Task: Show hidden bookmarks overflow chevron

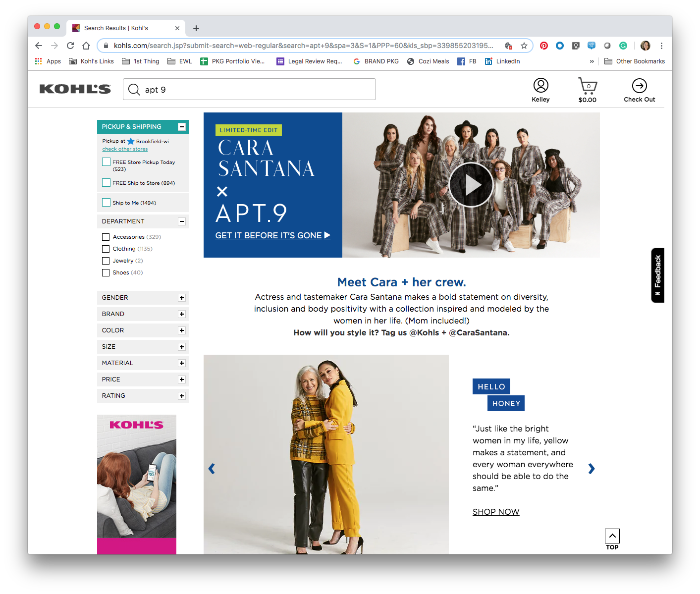Action: 592,61
